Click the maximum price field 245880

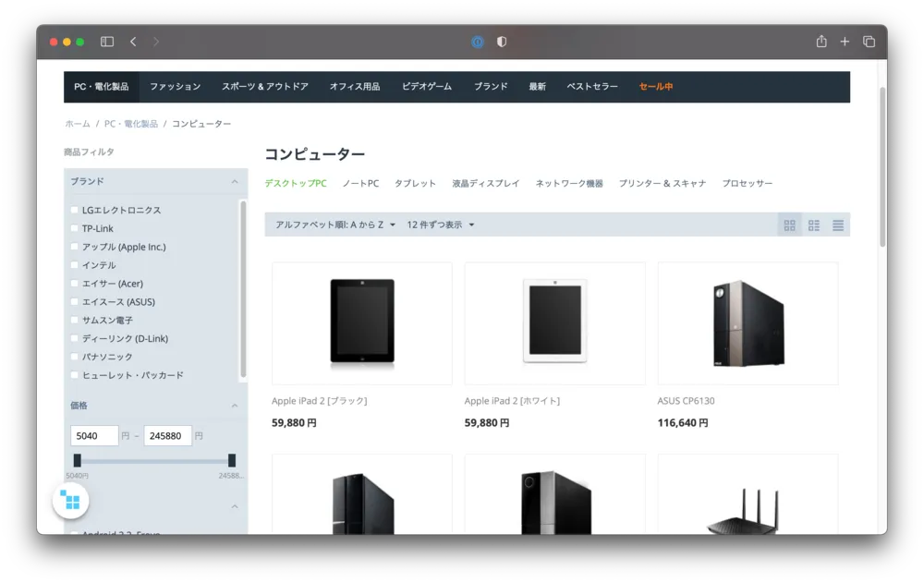(168, 435)
